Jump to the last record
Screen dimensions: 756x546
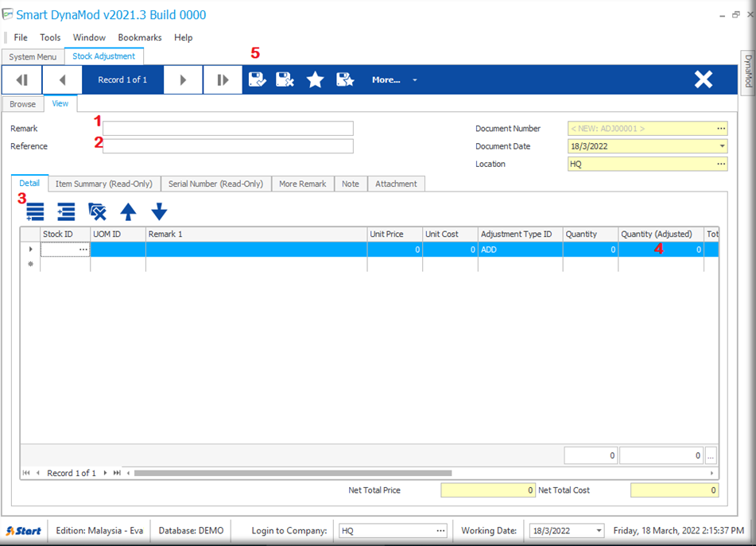[223, 79]
